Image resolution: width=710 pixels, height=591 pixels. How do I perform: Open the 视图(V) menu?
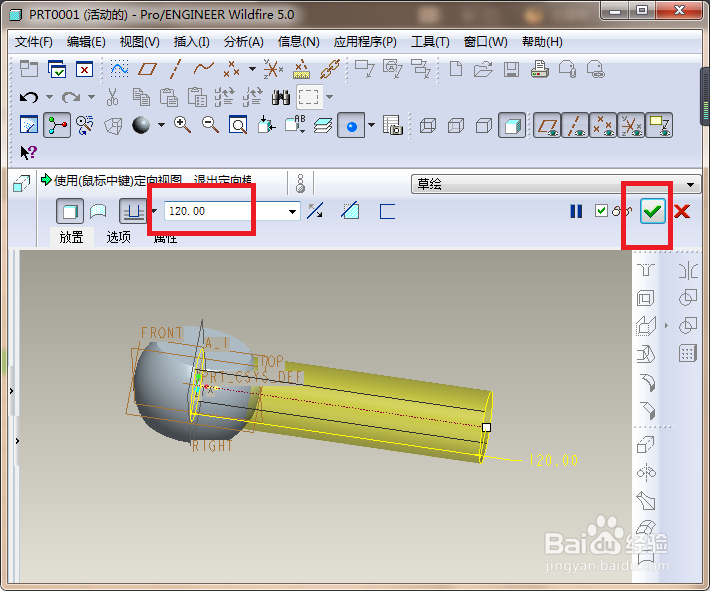point(139,42)
